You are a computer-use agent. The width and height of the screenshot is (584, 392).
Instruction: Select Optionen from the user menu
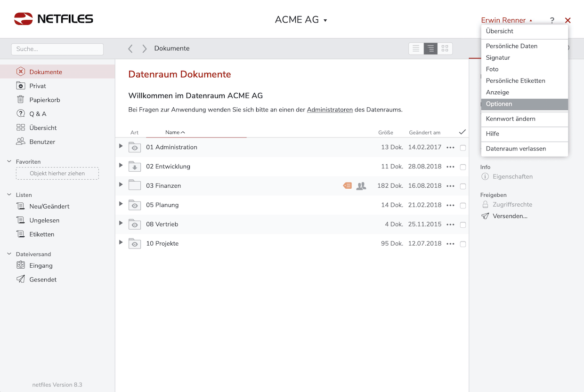(499, 104)
